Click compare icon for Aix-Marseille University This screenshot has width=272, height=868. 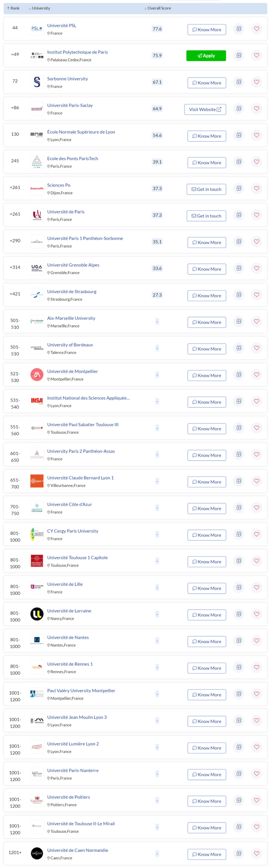click(x=239, y=321)
